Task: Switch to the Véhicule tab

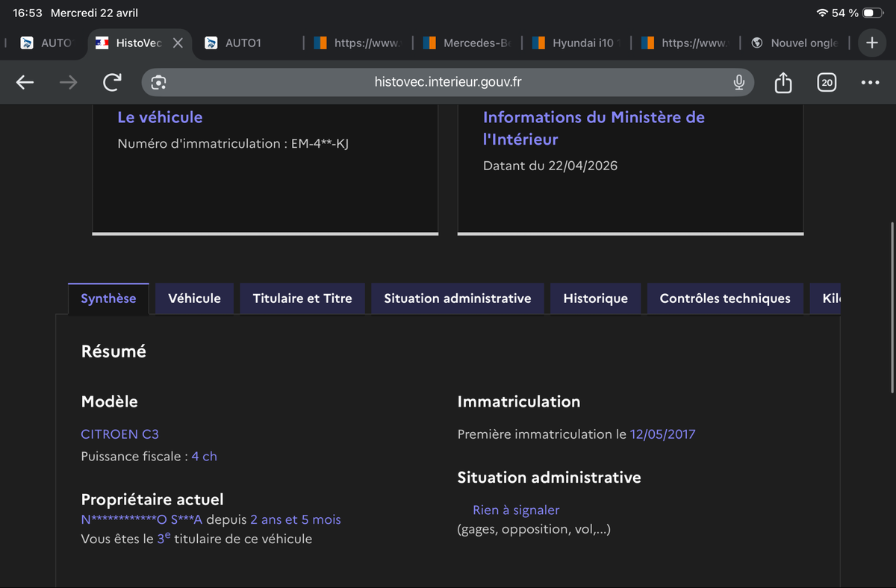Action: coord(194,298)
